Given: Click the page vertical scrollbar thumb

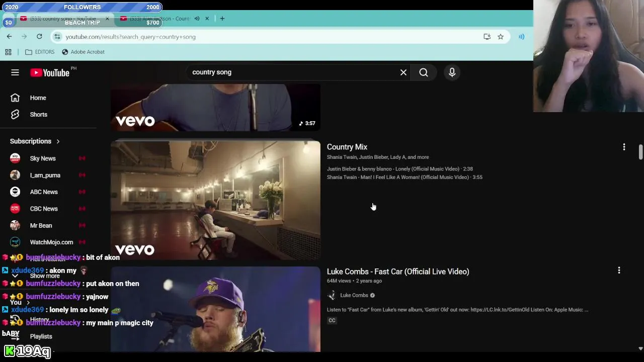Looking at the screenshot, I should 640,152.
